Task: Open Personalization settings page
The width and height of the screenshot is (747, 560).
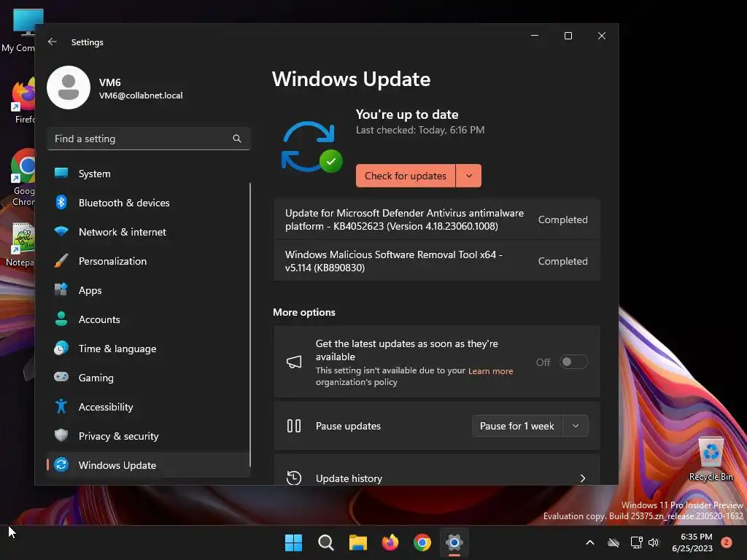Action: pos(149,261)
